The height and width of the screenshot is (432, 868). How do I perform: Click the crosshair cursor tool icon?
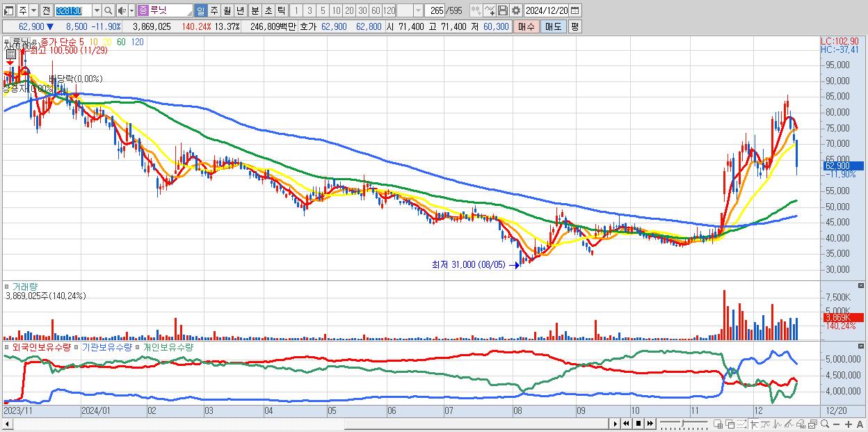[x=754, y=424]
